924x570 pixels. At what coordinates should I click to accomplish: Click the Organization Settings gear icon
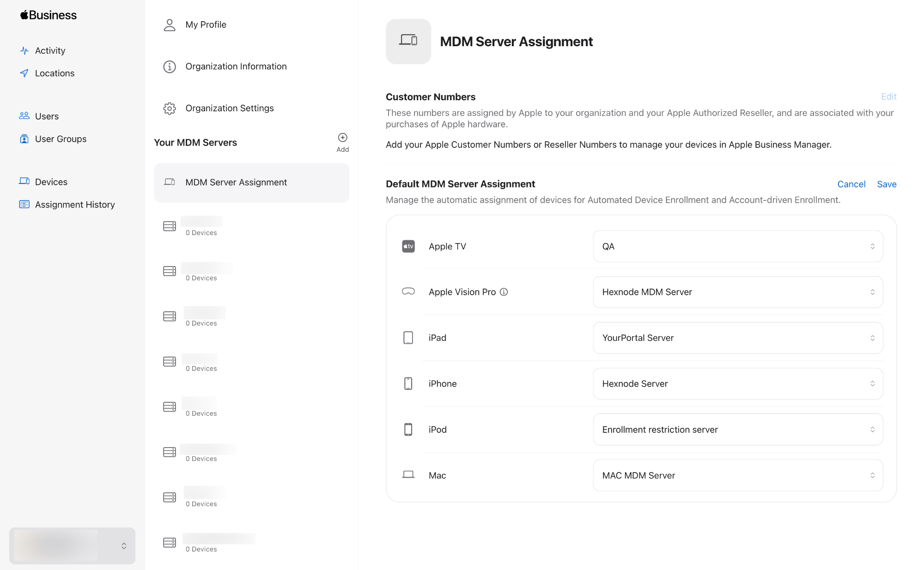[170, 108]
